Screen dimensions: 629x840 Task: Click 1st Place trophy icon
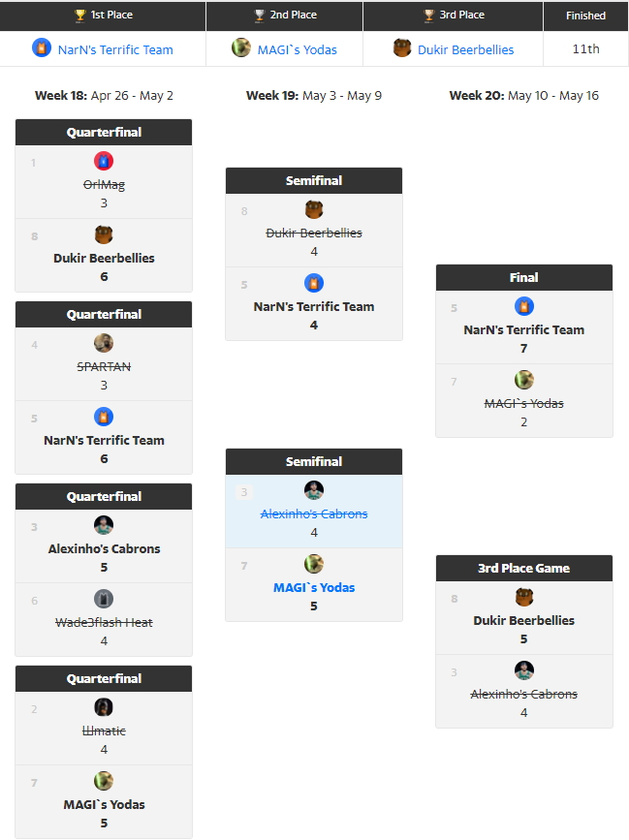tap(79, 15)
